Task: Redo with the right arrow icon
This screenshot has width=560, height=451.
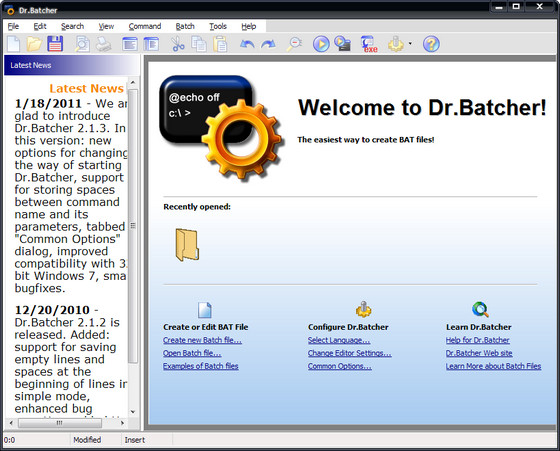Action: [268, 44]
